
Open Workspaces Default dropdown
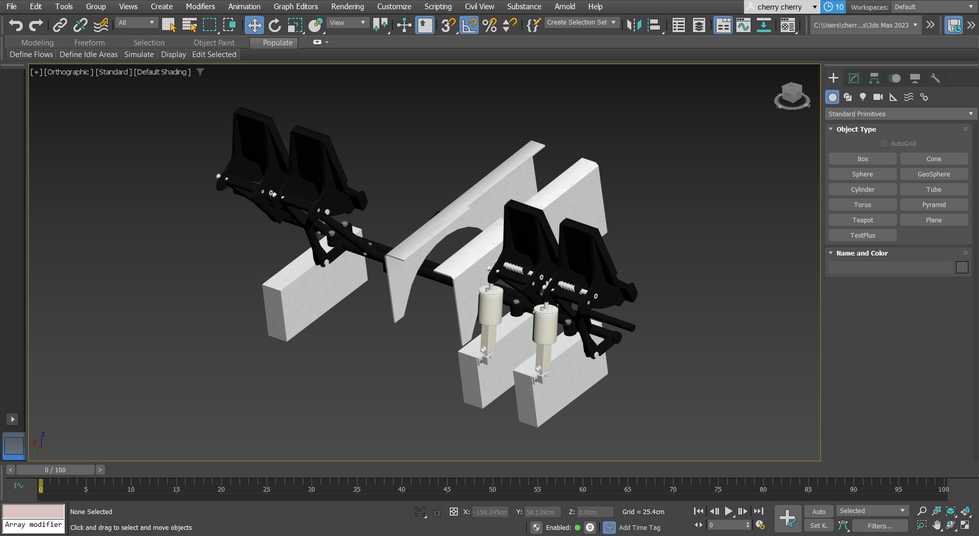click(x=933, y=7)
